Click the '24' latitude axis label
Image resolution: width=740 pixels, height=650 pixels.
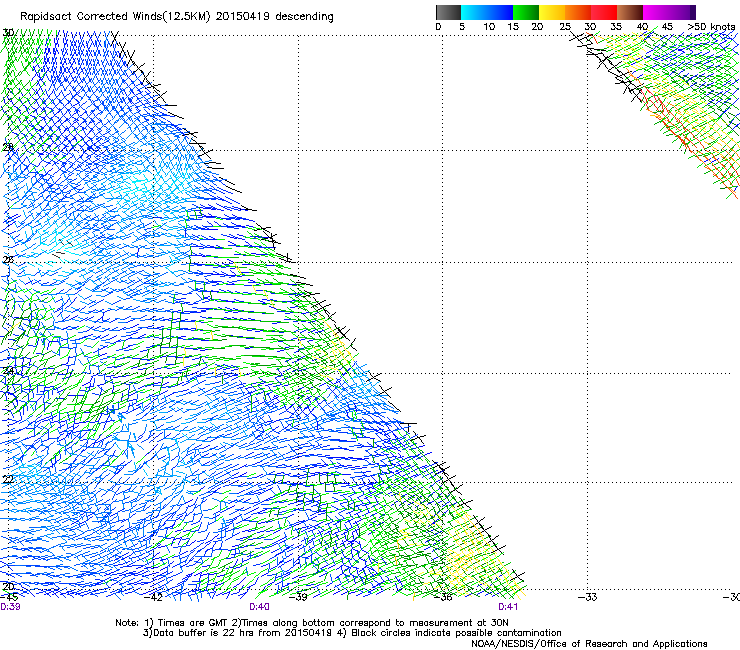[x=8, y=371]
